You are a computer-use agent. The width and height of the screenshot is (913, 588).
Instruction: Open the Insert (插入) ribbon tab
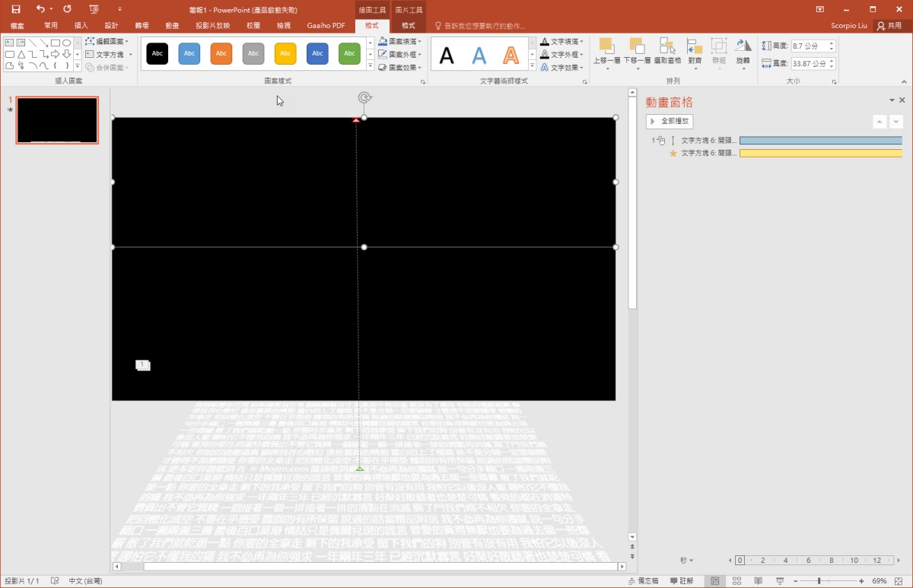click(81, 26)
